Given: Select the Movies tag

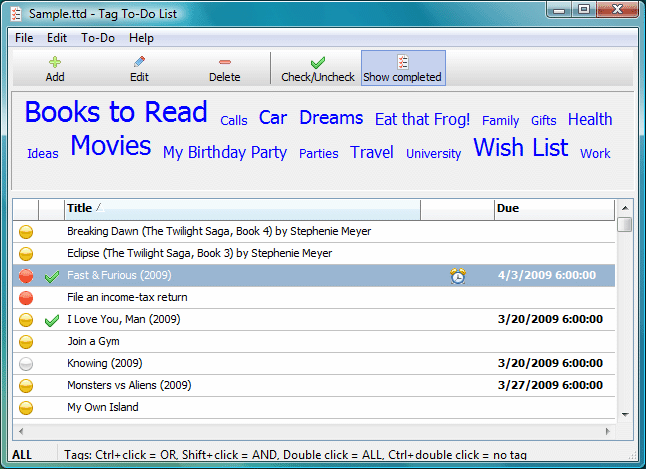Looking at the screenshot, I should 111,145.
